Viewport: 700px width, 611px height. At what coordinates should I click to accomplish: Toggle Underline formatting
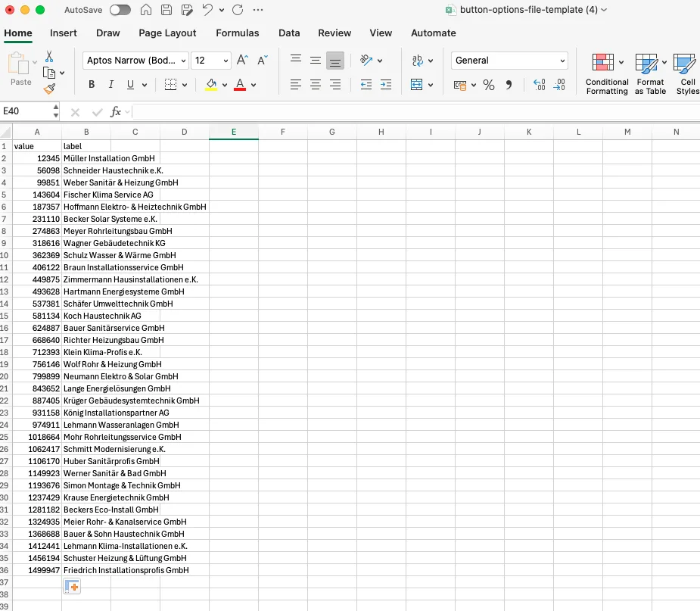(x=130, y=84)
